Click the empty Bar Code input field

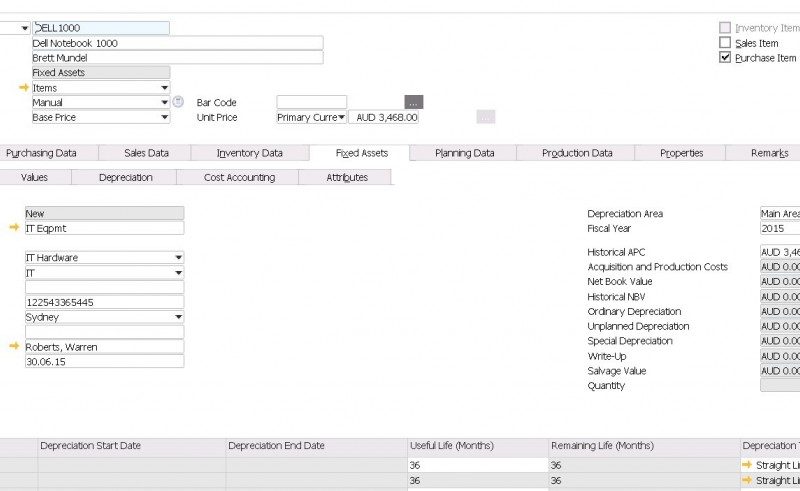tap(312, 102)
